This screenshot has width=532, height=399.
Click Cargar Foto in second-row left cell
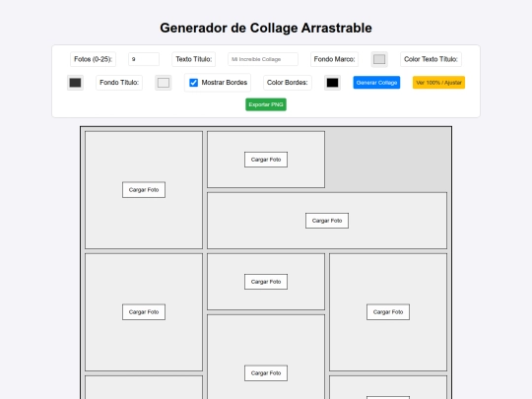point(144,311)
